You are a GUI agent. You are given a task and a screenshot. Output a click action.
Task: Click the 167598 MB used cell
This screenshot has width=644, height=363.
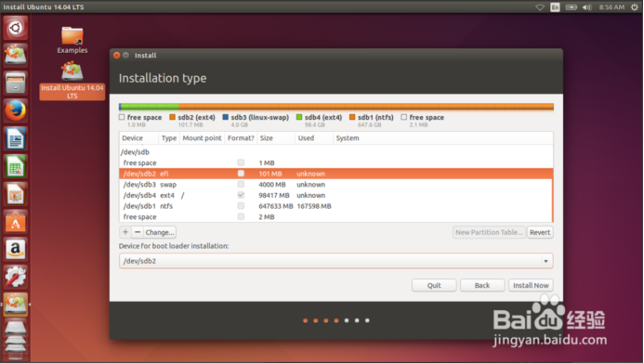coord(314,206)
